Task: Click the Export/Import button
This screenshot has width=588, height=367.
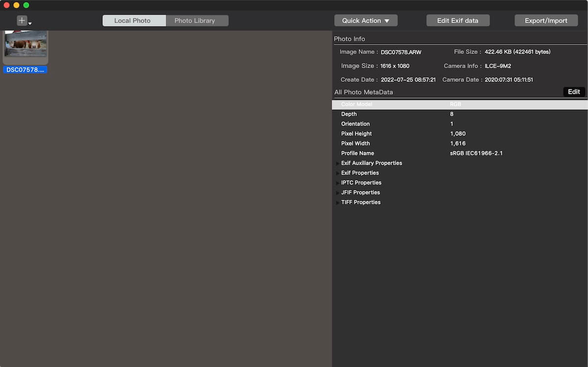Action: tap(546, 21)
